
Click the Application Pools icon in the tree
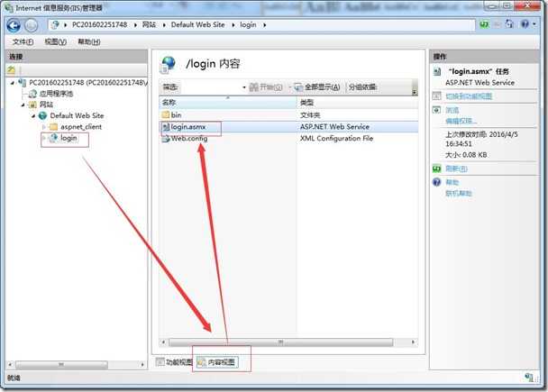tap(32, 94)
